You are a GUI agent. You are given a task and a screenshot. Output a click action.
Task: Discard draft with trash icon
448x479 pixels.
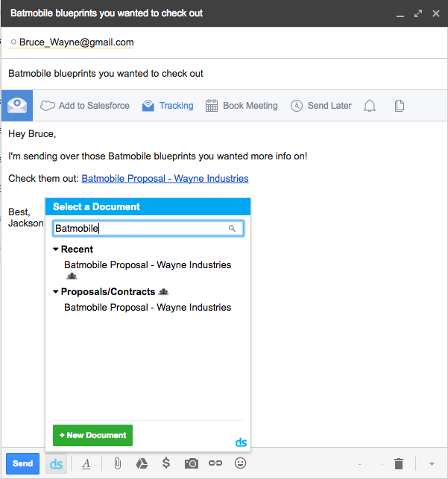(399, 463)
